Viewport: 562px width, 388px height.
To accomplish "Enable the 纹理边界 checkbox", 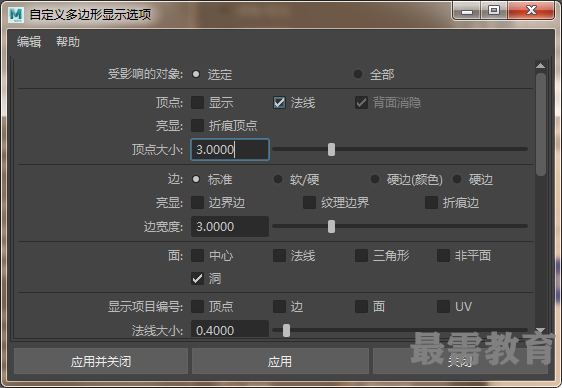I will coord(309,202).
